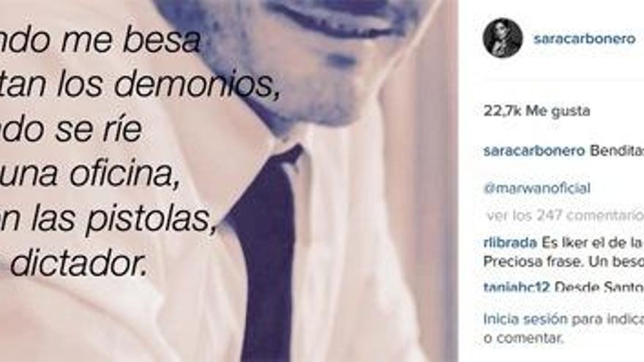Expand ver los 247 comentarios
This screenshot has height=362, width=644.
pyautogui.click(x=565, y=215)
